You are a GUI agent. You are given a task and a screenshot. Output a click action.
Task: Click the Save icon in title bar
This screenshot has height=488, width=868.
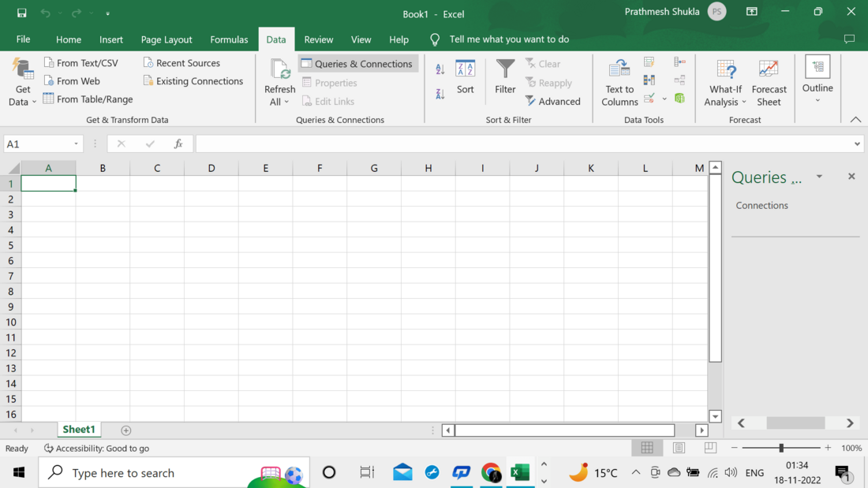(x=21, y=13)
